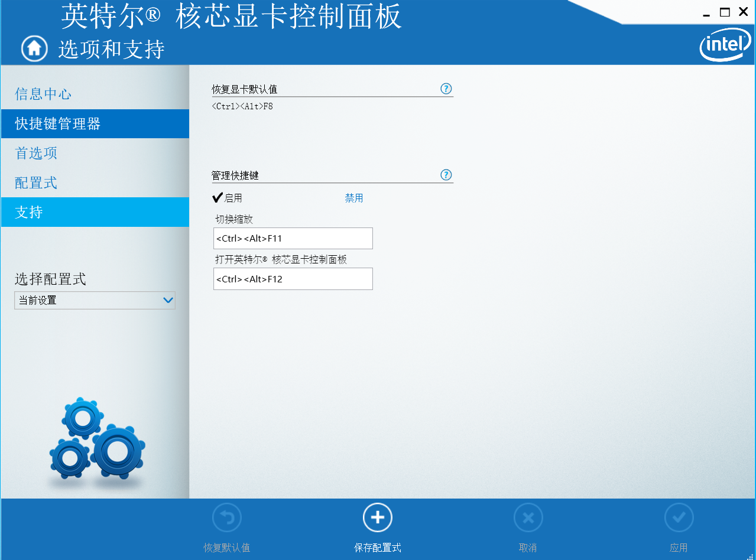Click the 恢复默认值 restore icon

pyautogui.click(x=226, y=517)
